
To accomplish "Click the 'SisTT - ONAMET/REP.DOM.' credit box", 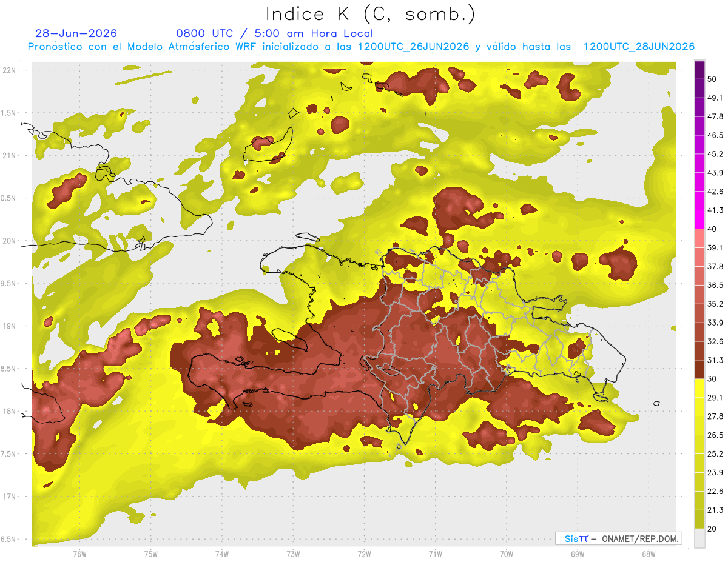I will click(x=618, y=538).
